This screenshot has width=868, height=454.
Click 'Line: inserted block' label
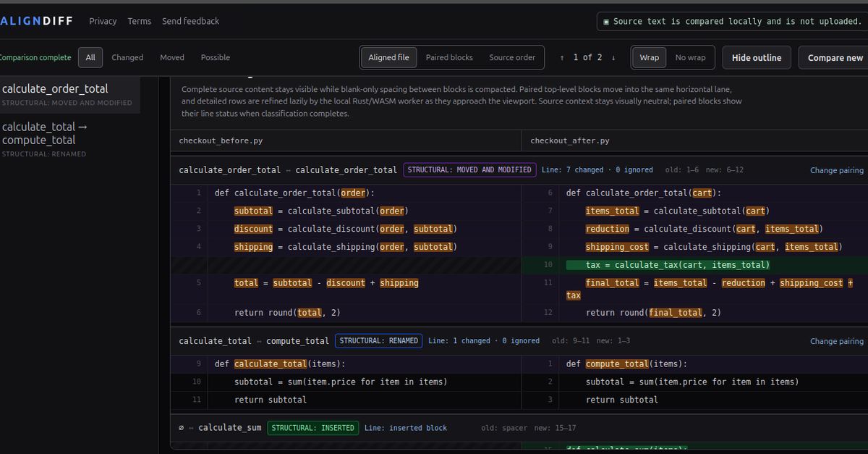click(x=406, y=428)
